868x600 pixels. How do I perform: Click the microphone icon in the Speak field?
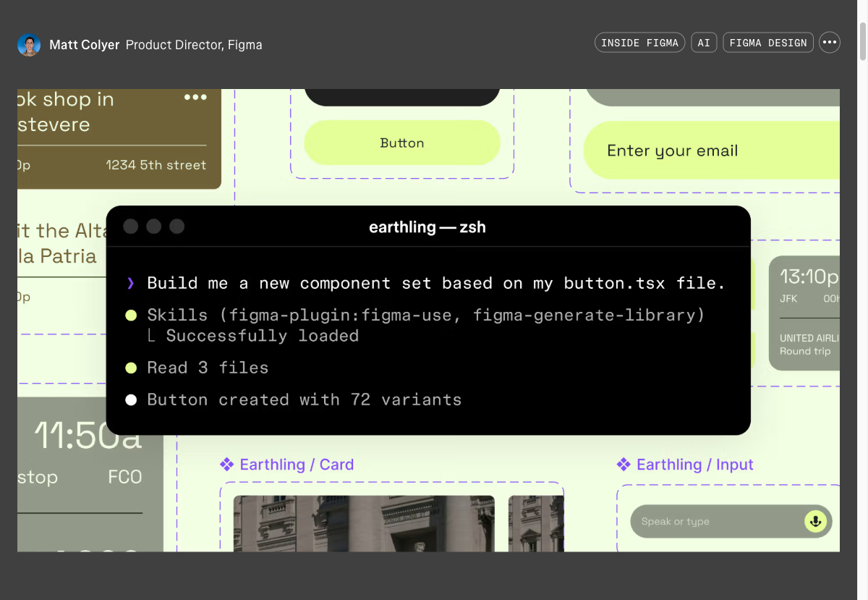815,521
